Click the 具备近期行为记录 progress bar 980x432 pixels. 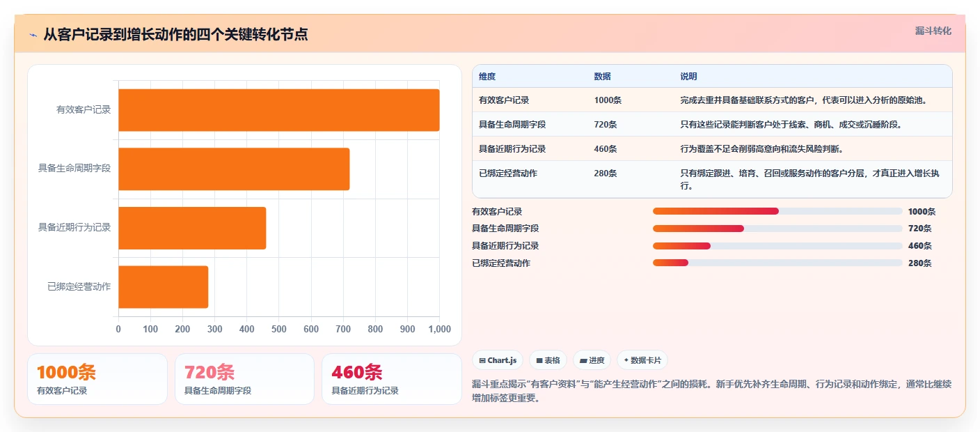coord(777,245)
